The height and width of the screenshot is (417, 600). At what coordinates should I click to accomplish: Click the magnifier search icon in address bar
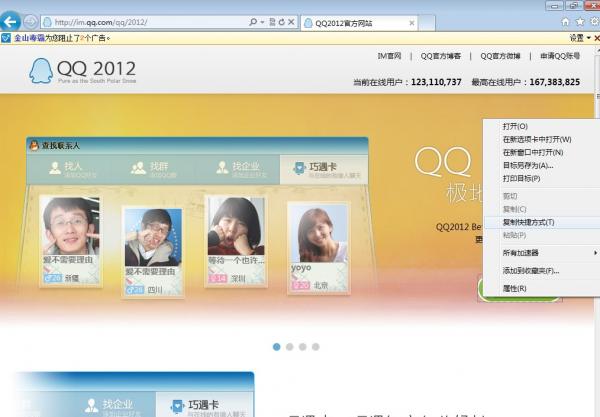pos(253,22)
